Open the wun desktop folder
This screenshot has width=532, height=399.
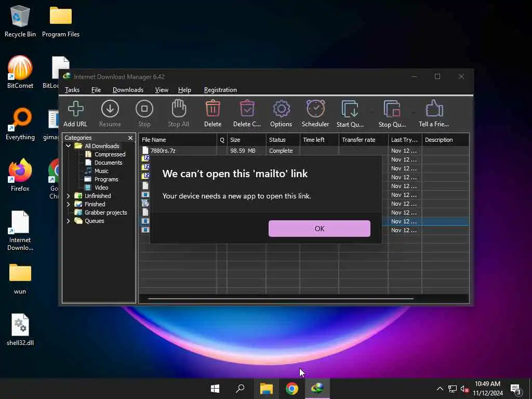point(20,278)
